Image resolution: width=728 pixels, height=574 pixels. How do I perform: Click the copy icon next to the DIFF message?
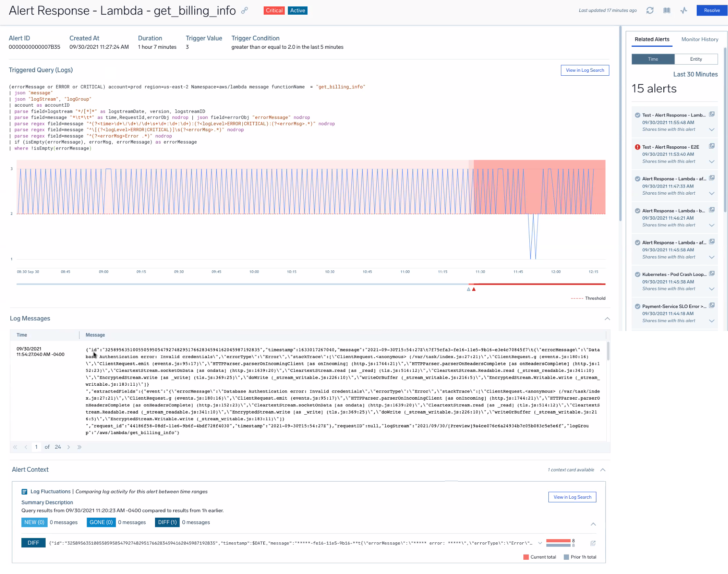[x=593, y=543]
